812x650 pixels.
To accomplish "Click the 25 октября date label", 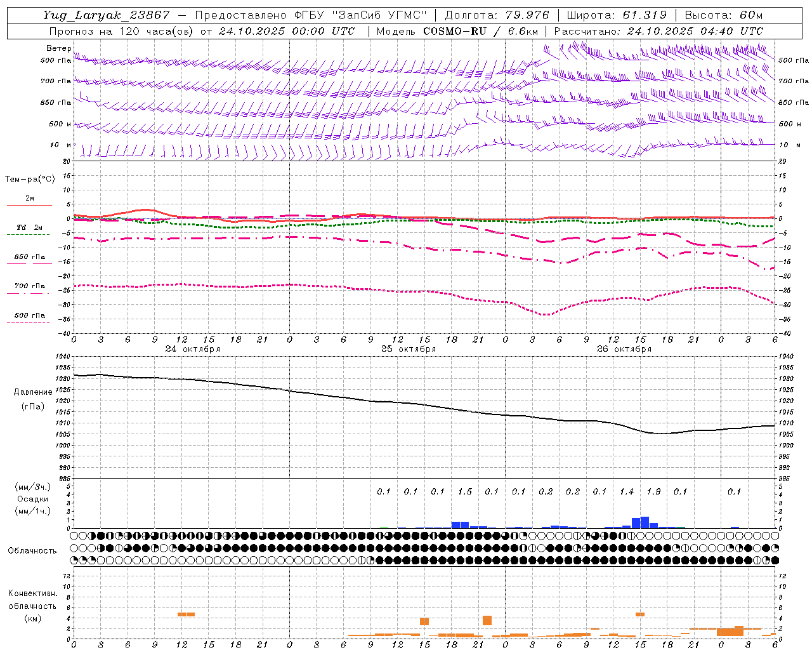I will 408,349.
